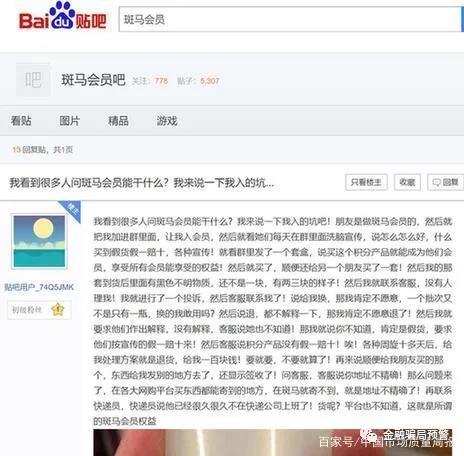
Task: Click the 只看楼主 button
Action: 366,182
